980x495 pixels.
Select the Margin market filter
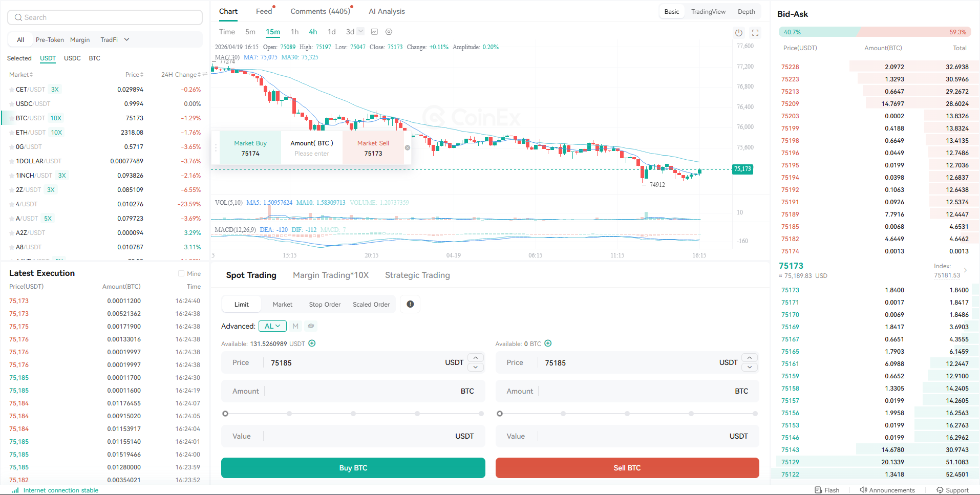pos(80,40)
